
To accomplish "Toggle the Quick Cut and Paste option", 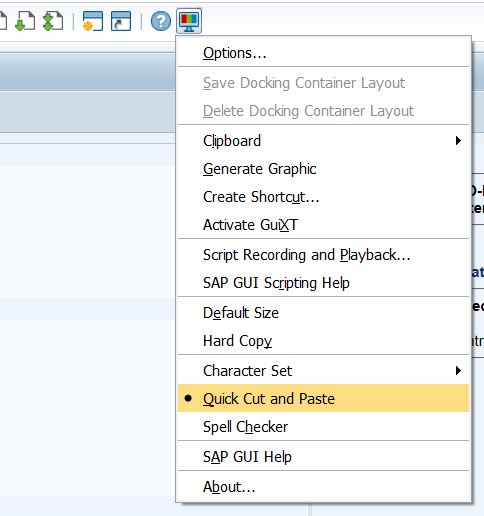I will coord(323,398).
